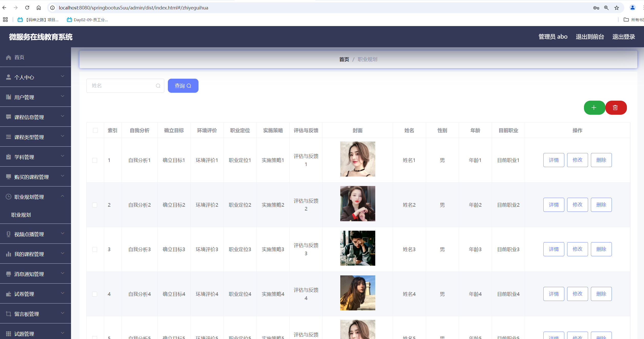Bookmark page with the star icon
Viewport: 644px width, 339px height.
tap(617, 8)
